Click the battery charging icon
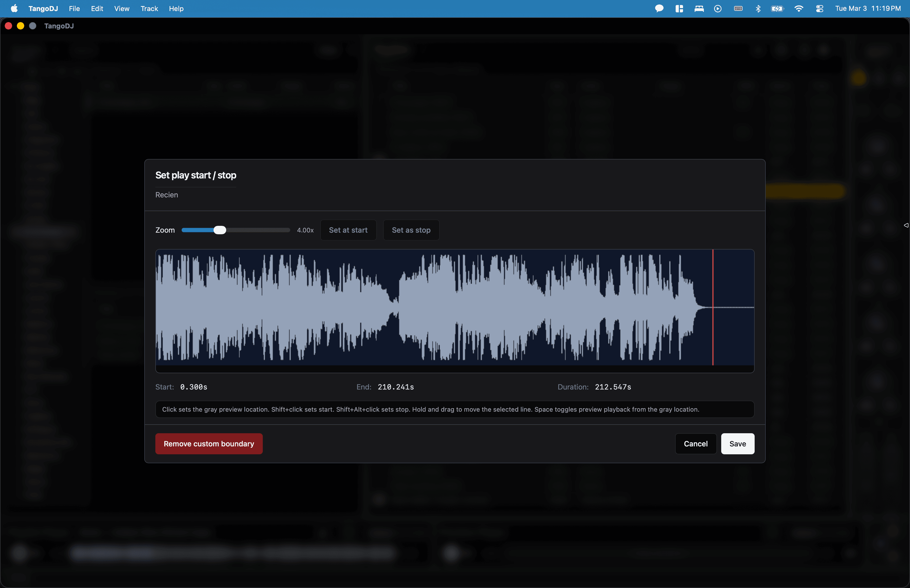The height and width of the screenshot is (588, 910). click(x=778, y=8)
